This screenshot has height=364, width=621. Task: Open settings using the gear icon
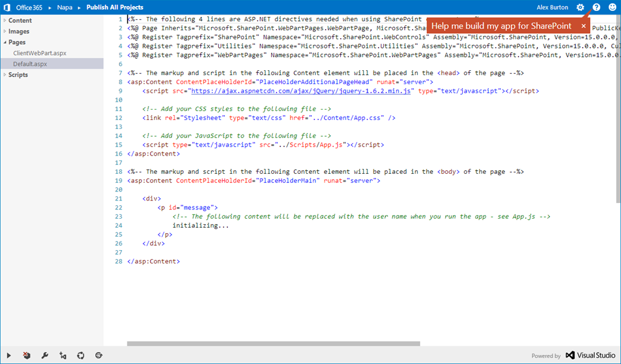pyautogui.click(x=580, y=7)
